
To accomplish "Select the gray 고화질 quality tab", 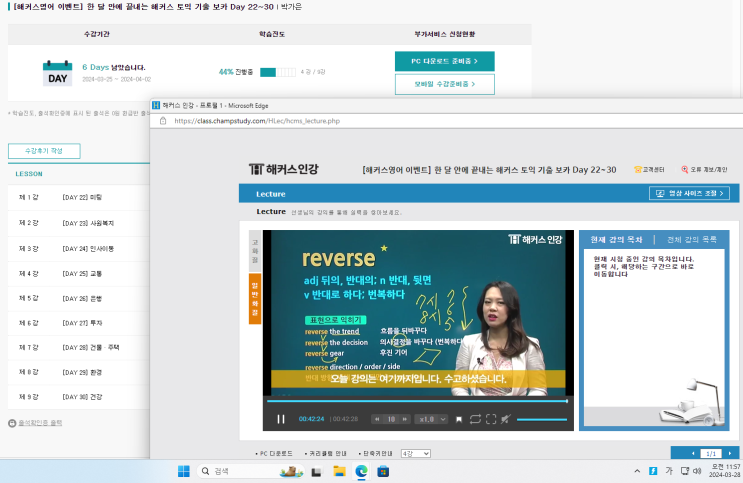I will tap(255, 251).
